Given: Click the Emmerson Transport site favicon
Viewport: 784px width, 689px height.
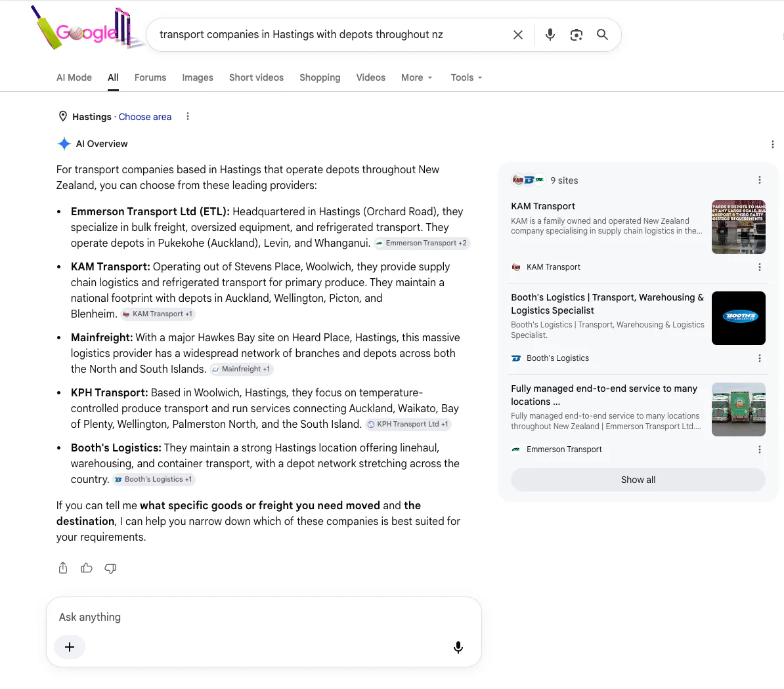Looking at the screenshot, I should tap(516, 449).
